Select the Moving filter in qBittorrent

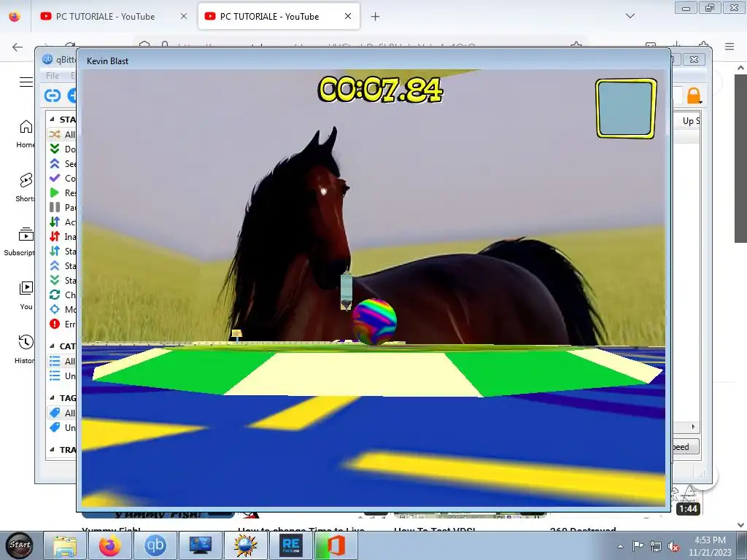[x=62, y=309]
